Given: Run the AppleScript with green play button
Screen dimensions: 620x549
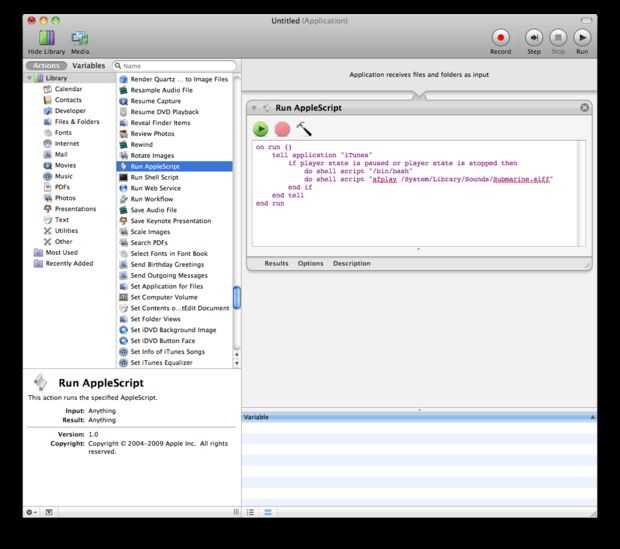Looking at the screenshot, I should click(261, 129).
